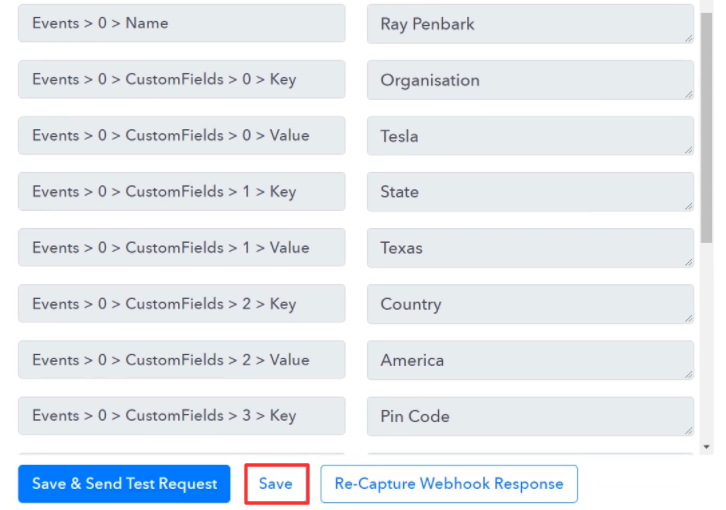Select 'CustomFields > 3 > Key' label field
The width and height of the screenshot is (726, 510).
[x=182, y=416]
